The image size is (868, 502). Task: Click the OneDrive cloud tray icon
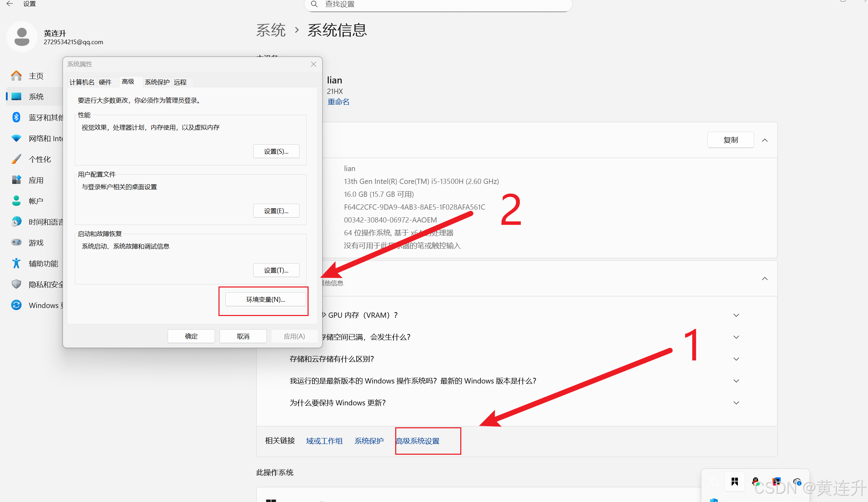(x=797, y=481)
